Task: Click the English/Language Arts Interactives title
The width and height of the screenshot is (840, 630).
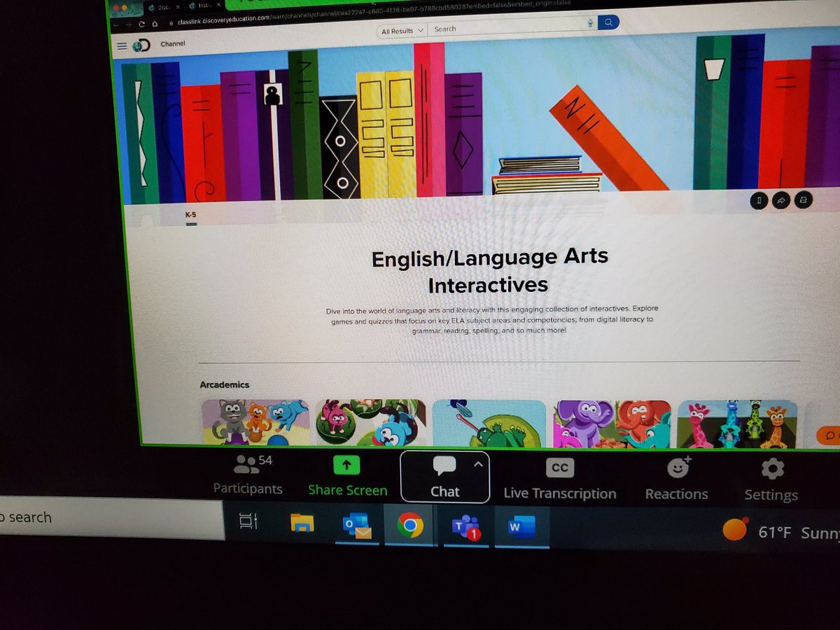Action: [489, 271]
